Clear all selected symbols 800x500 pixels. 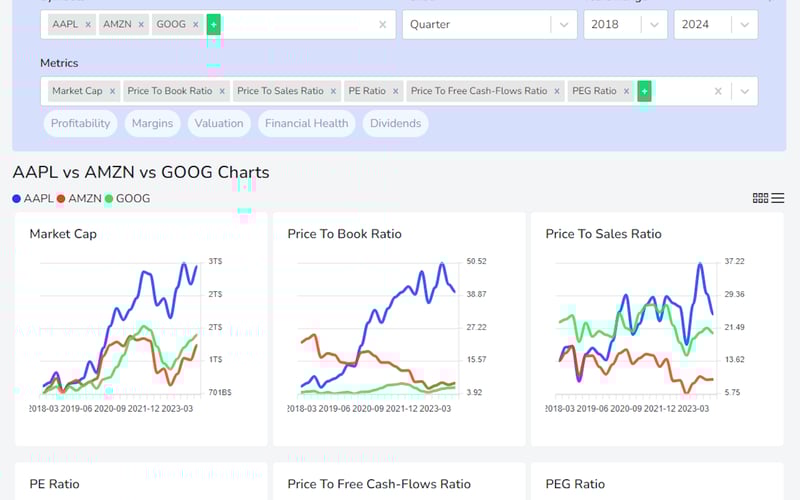coord(382,24)
